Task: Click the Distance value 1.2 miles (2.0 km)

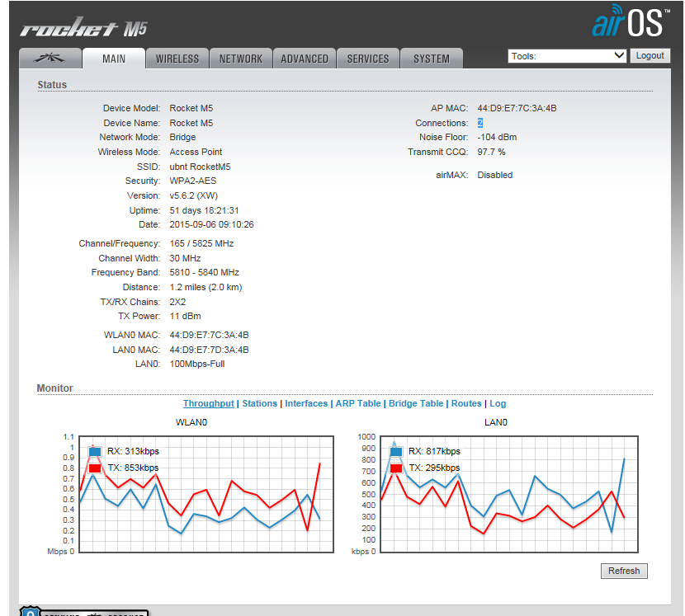Action: (205, 287)
